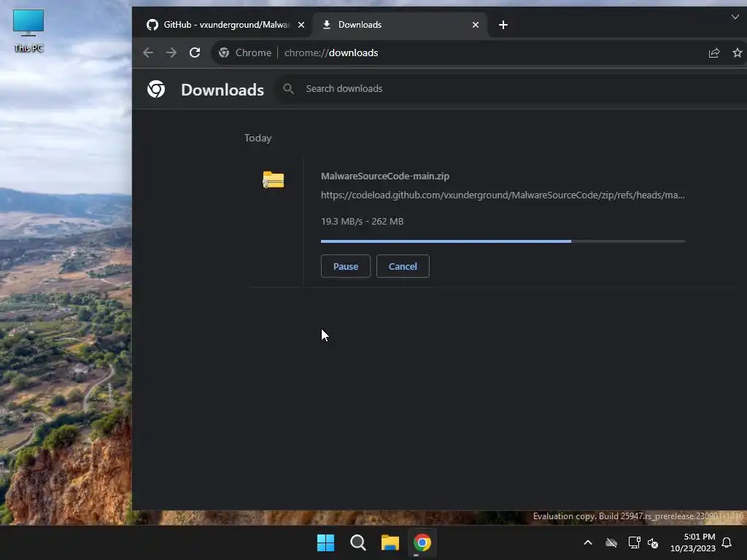Image resolution: width=747 pixels, height=560 pixels.
Task: Cancel the zip download
Action: coord(403,266)
